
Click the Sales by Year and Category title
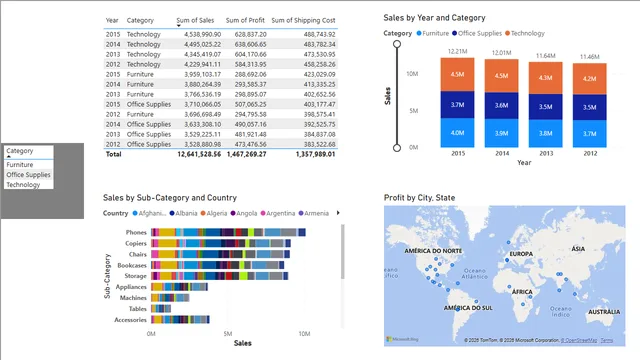pyautogui.click(x=434, y=18)
